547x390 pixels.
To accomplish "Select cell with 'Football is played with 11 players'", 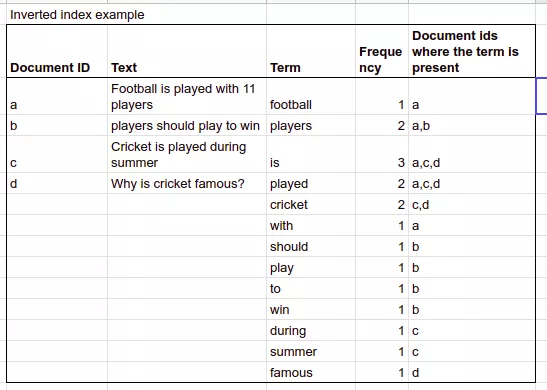I will click(x=187, y=96).
